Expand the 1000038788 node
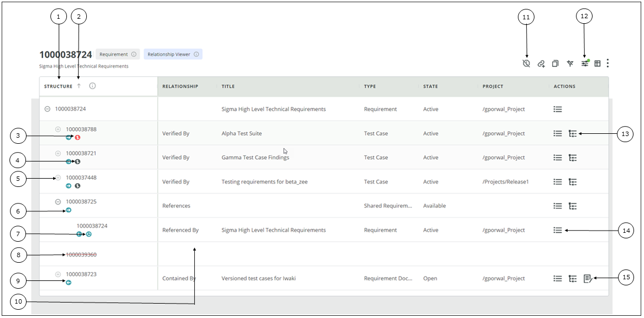Image resolution: width=644 pixels, height=318 pixels. click(x=58, y=129)
